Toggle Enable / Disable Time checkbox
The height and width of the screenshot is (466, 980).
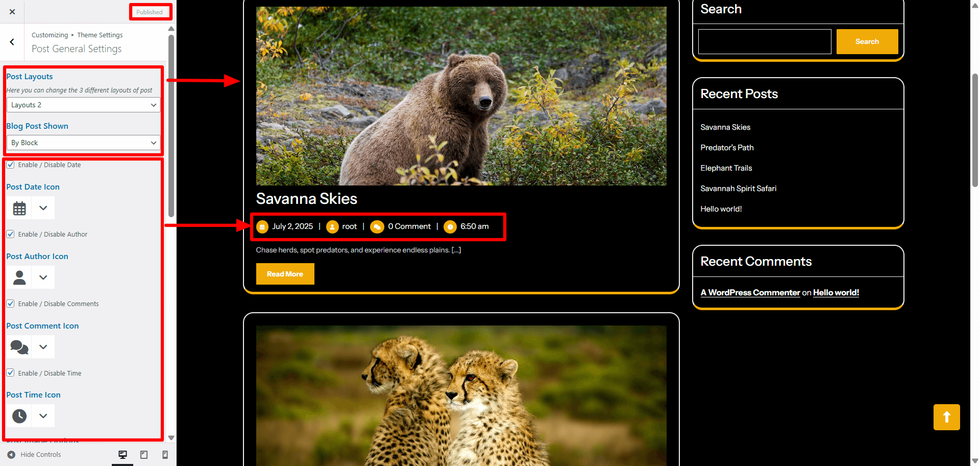[10, 373]
